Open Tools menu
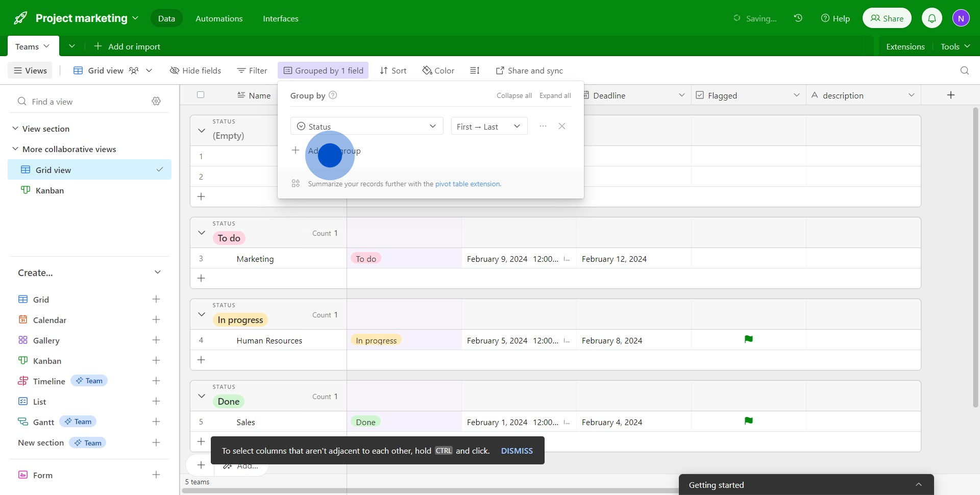This screenshot has width=980, height=495. coord(955,46)
